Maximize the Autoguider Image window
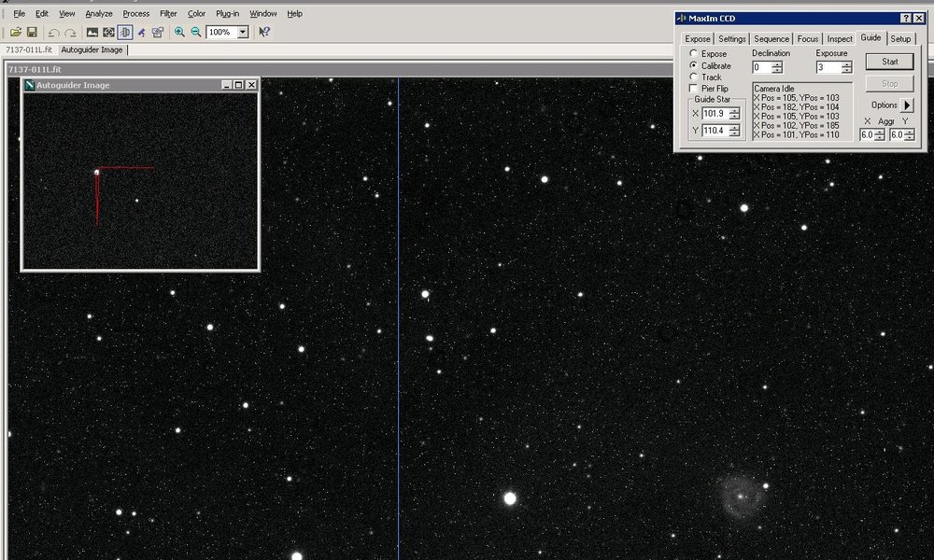 pyautogui.click(x=239, y=85)
